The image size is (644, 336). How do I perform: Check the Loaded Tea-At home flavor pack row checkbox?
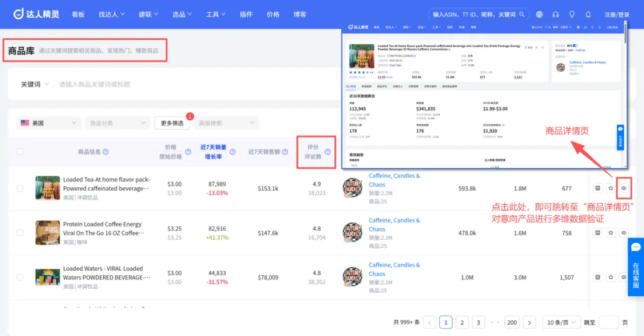[20, 188]
